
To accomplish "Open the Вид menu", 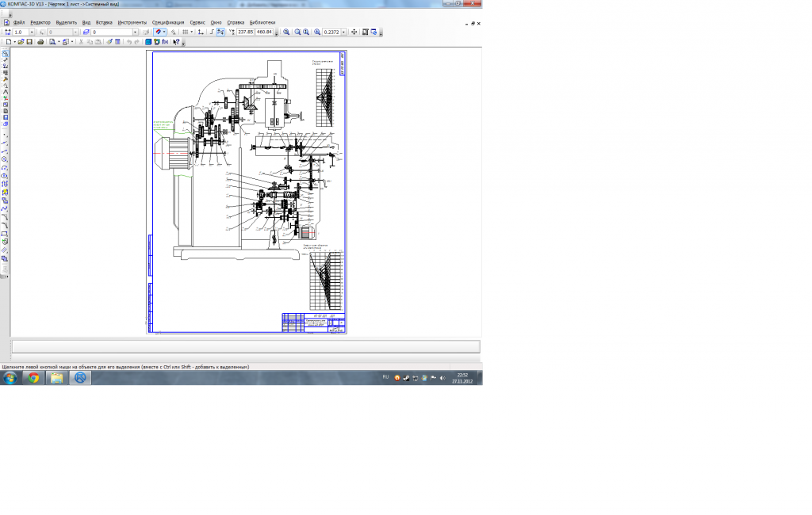I will pos(86,22).
